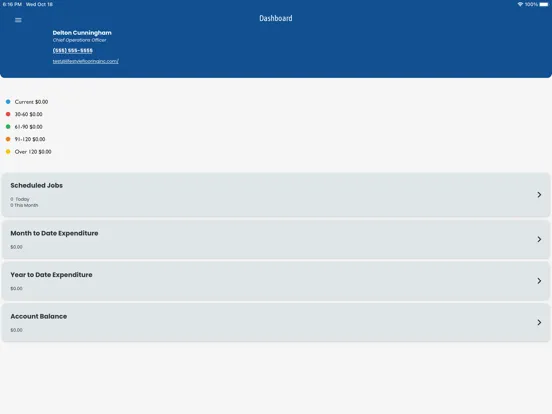Expand Year to Date Expenditure chevron
Screen dimensions: 552x414
coord(539,281)
